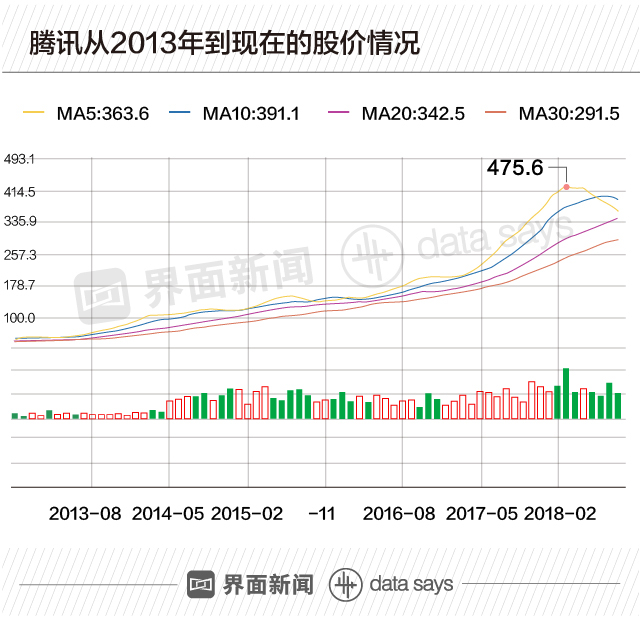Click the magenta MA20 legend line swatch

pos(338,112)
